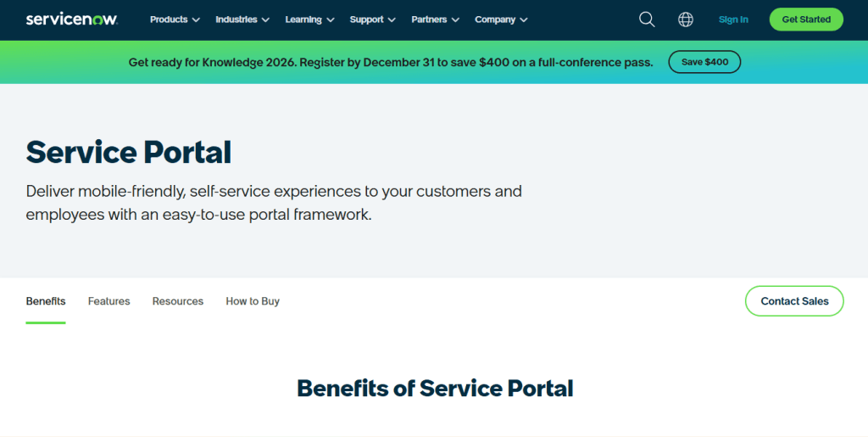
Task: Click the Get Started button
Action: (806, 20)
